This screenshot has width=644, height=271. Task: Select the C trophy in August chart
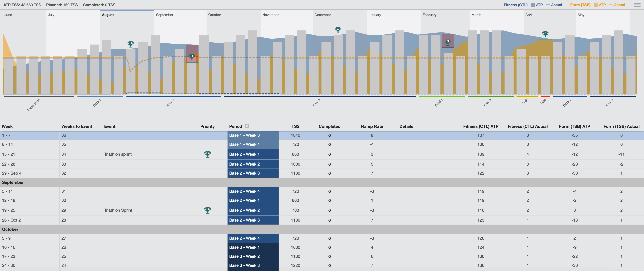[130, 44]
